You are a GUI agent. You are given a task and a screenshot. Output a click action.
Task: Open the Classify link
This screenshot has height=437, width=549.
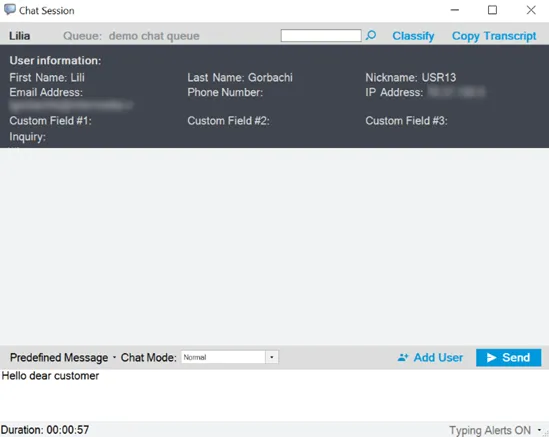point(413,36)
